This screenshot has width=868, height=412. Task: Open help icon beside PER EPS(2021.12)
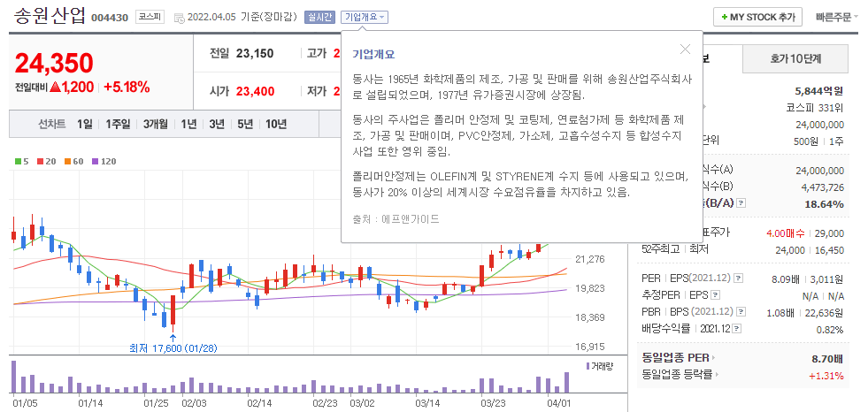click(739, 278)
